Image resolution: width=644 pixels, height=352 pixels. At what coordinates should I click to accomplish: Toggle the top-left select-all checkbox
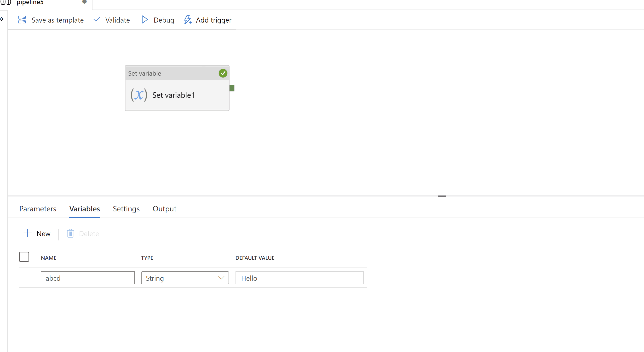click(24, 257)
